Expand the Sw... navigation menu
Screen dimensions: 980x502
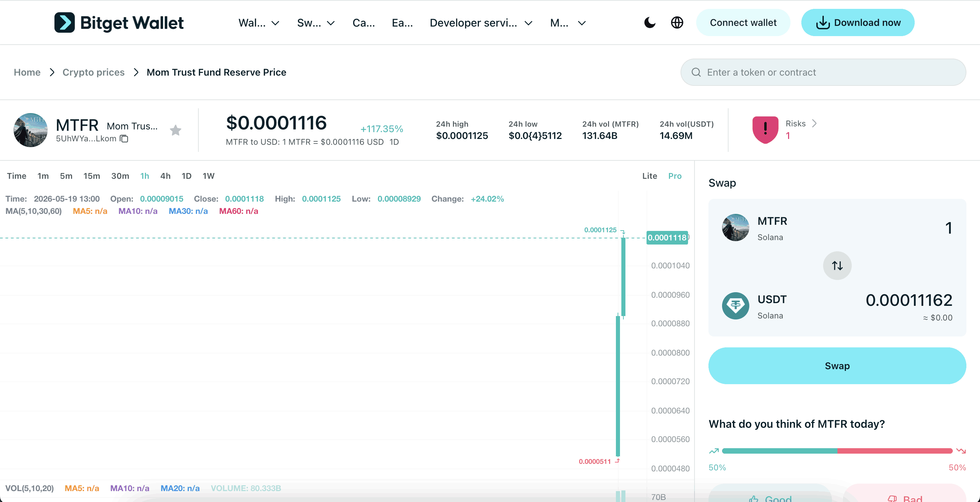(x=316, y=23)
